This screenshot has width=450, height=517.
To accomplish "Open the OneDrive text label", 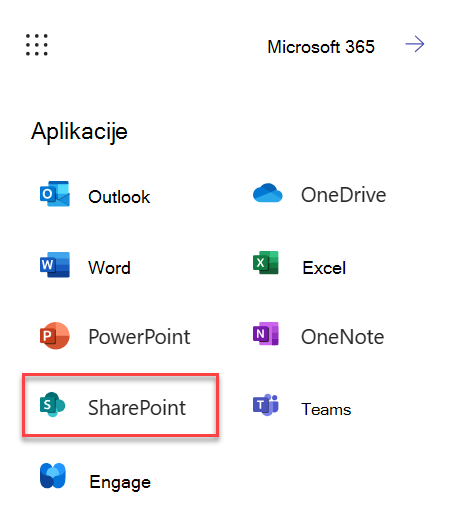I will pyautogui.click(x=343, y=195).
